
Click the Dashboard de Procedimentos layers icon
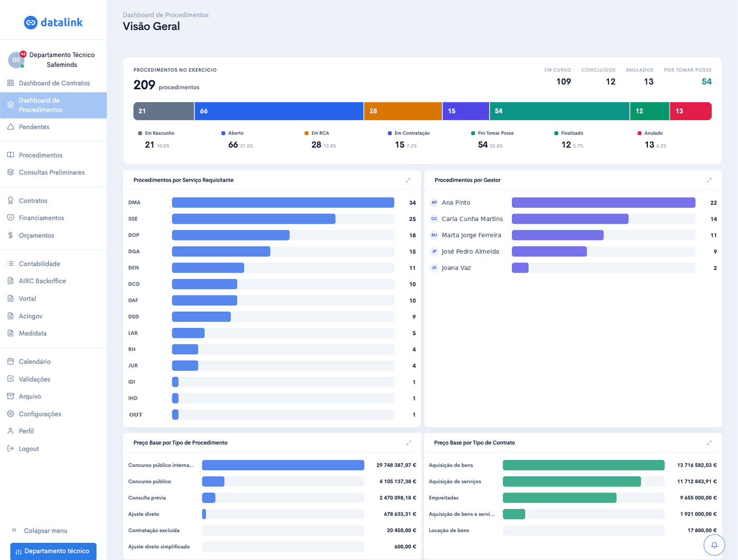(11, 105)
